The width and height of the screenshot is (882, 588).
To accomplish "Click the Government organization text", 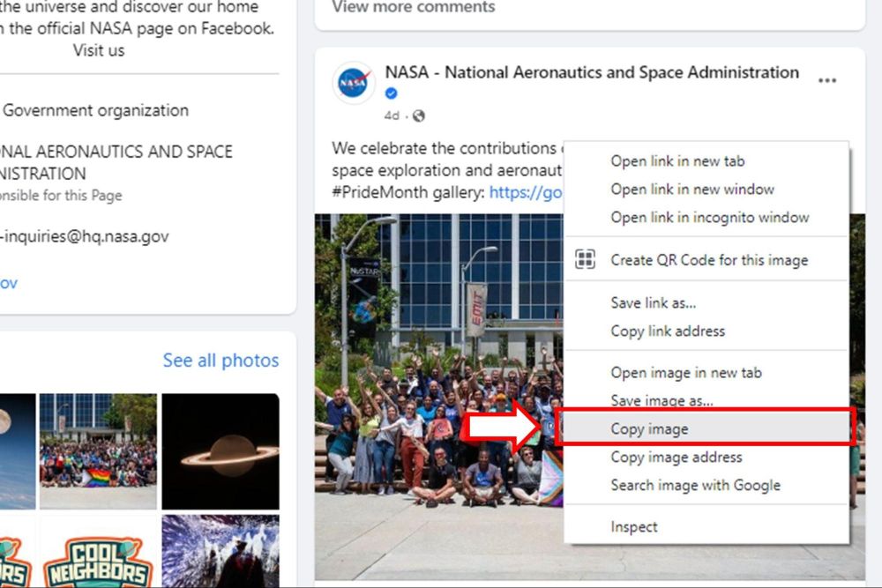I will (x=95, y=110).
